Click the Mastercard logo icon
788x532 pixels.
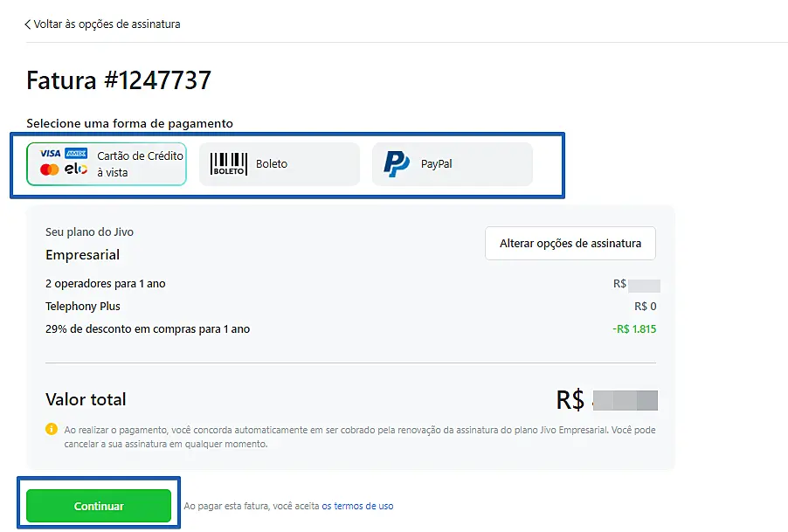(49, 169)
